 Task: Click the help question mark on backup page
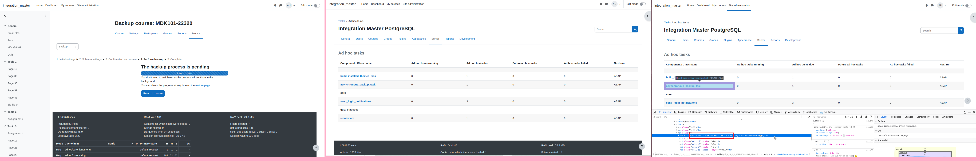click(x=316, y=148)
